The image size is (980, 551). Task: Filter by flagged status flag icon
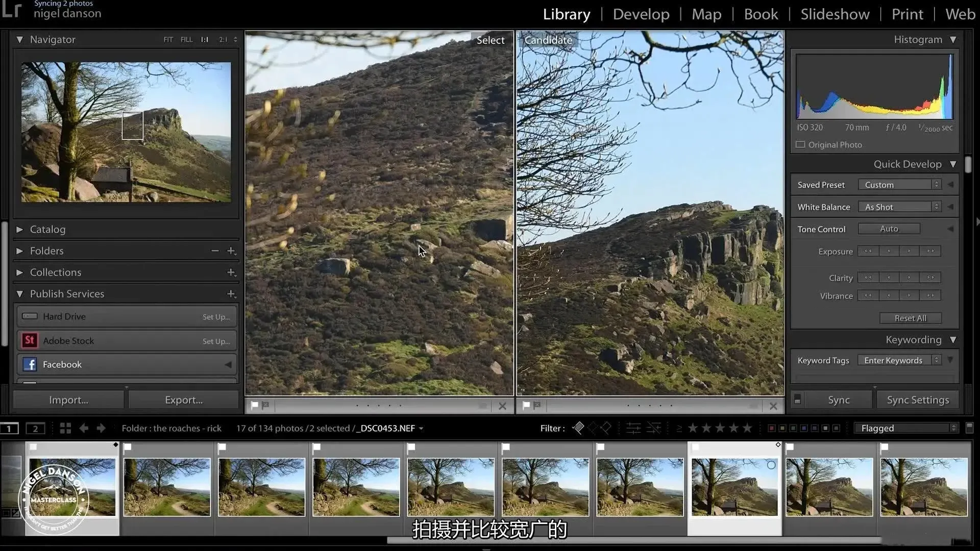pyautogui.click(x=578, y=428)
